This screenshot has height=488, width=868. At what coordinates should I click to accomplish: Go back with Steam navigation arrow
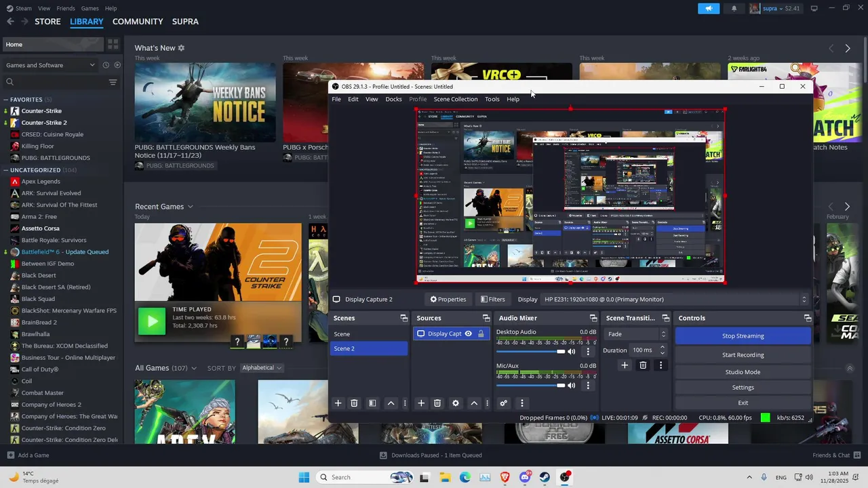click(10, 22)
